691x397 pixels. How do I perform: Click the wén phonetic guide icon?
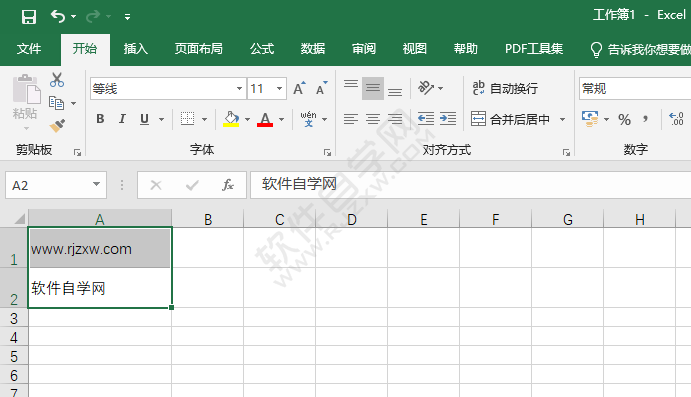pyautogui.click(x=308, y=119)
